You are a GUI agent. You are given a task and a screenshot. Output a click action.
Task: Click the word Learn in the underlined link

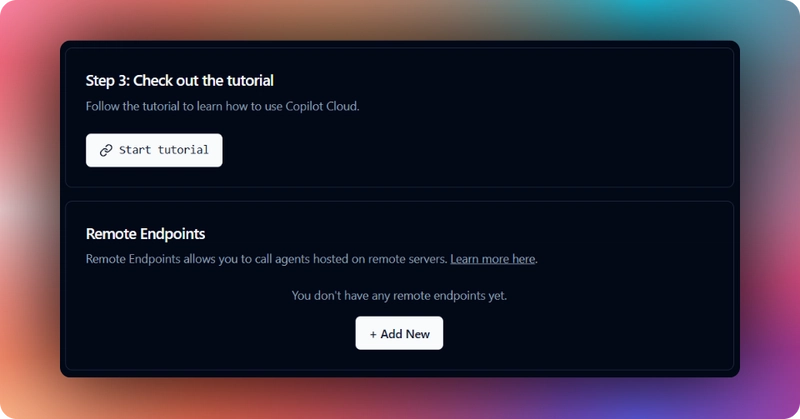tap(464, 259)
